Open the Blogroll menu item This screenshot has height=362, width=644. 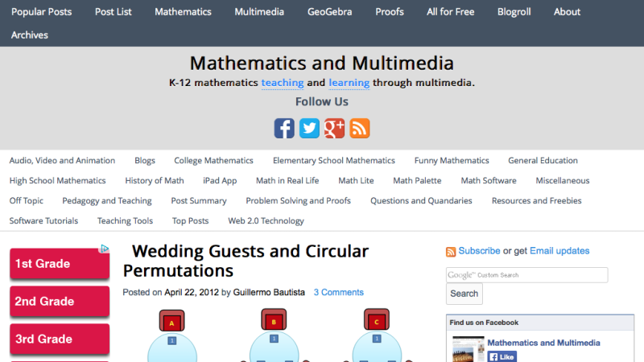pyautogui.click(x=514, y=12)
